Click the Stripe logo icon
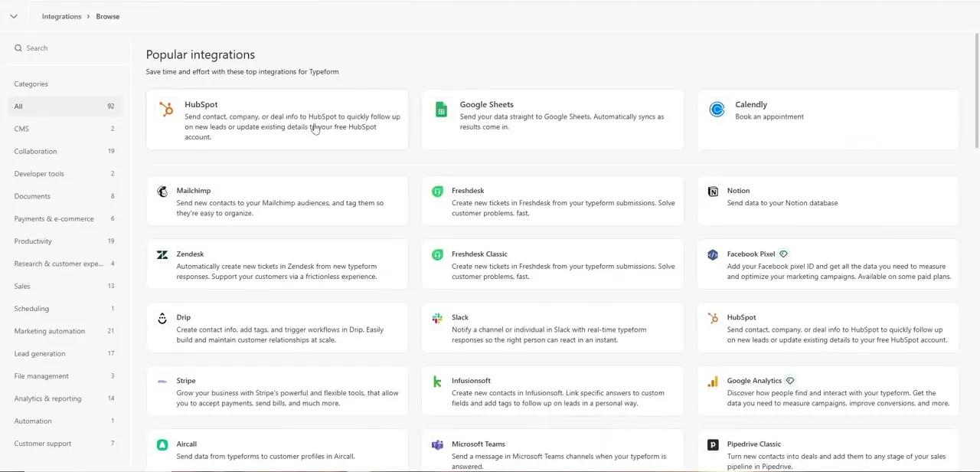980x472 pixels. (162, 381)
